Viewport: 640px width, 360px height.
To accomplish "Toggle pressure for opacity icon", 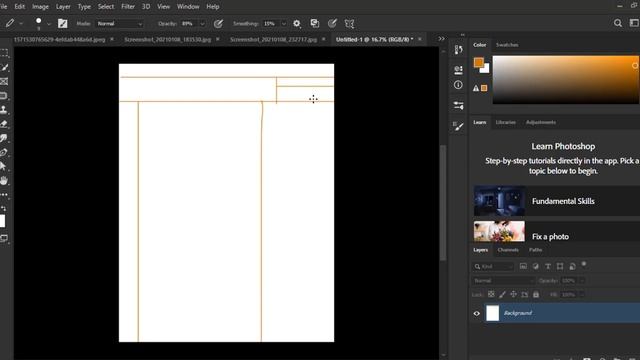I will pos(218,24).
